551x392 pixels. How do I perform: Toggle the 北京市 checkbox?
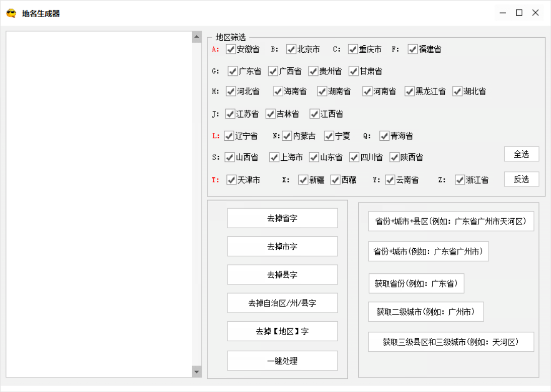click(291, 49)
